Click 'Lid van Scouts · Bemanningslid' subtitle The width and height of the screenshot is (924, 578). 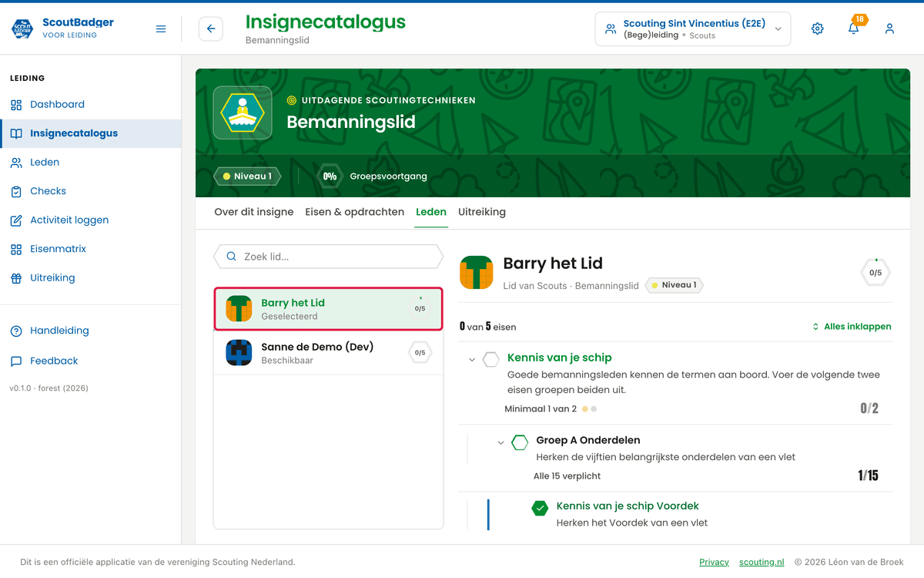(x=571, y=285)
